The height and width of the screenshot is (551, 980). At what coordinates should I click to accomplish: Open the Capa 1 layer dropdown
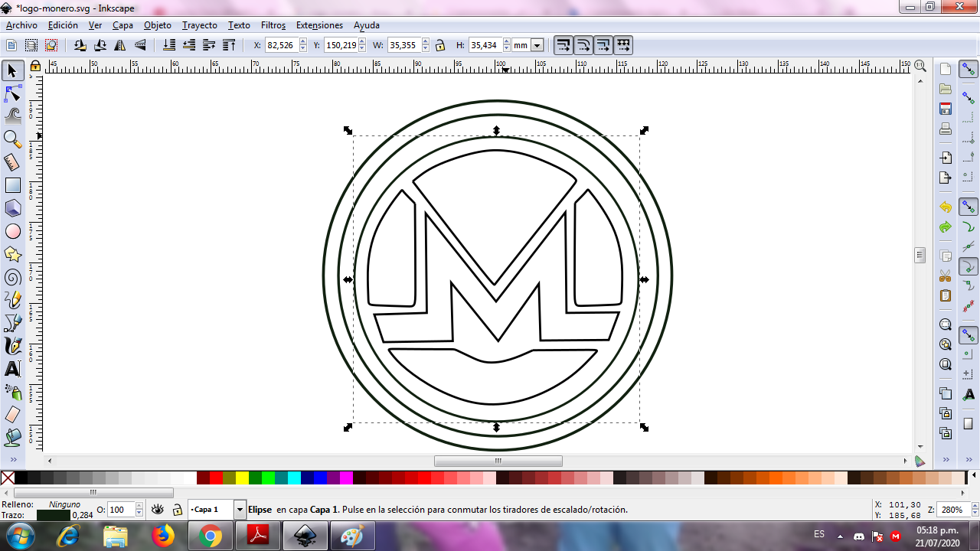tap(240, 510)
